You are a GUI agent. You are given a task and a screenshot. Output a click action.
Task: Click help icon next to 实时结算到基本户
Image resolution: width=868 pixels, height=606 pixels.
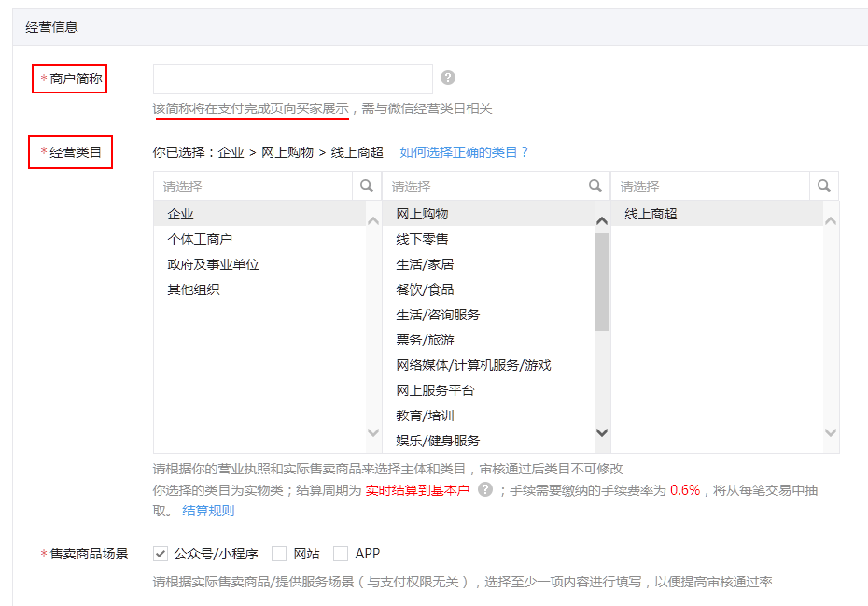pyautogui.click(x=485, y=489)
